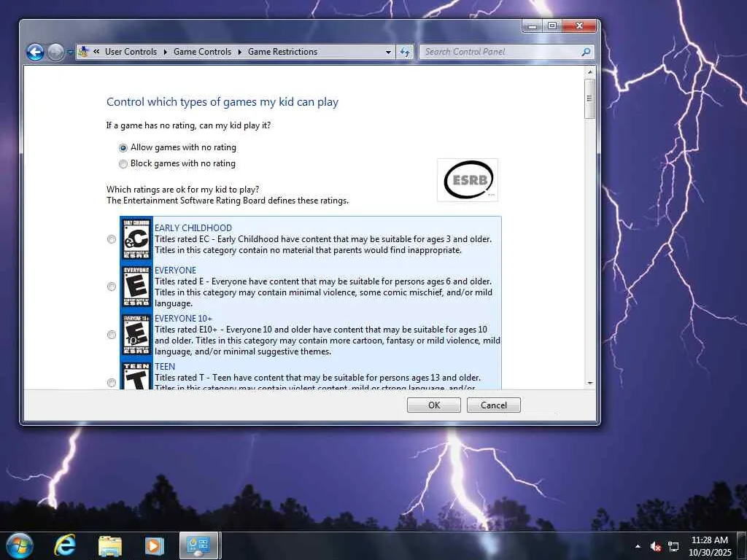Go to Game Controls breadcrumb

202,52
